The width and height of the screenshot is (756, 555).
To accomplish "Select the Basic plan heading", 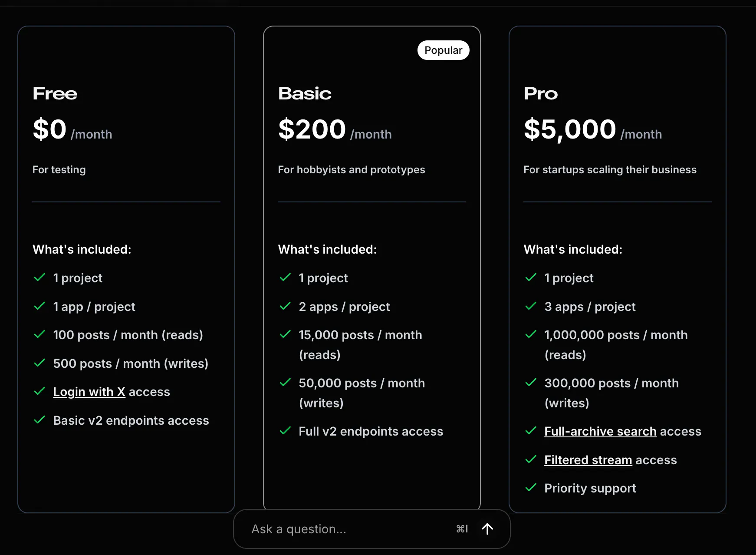I will click(305, 94).
